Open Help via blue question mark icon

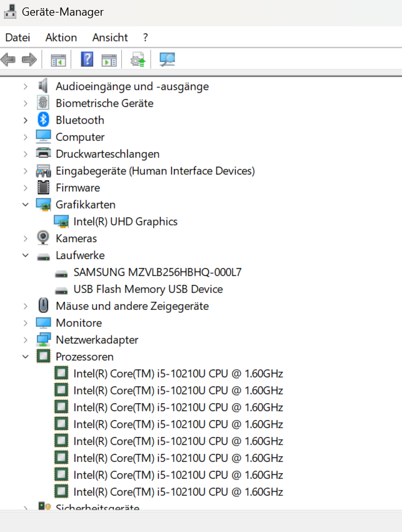pos(87,59)
